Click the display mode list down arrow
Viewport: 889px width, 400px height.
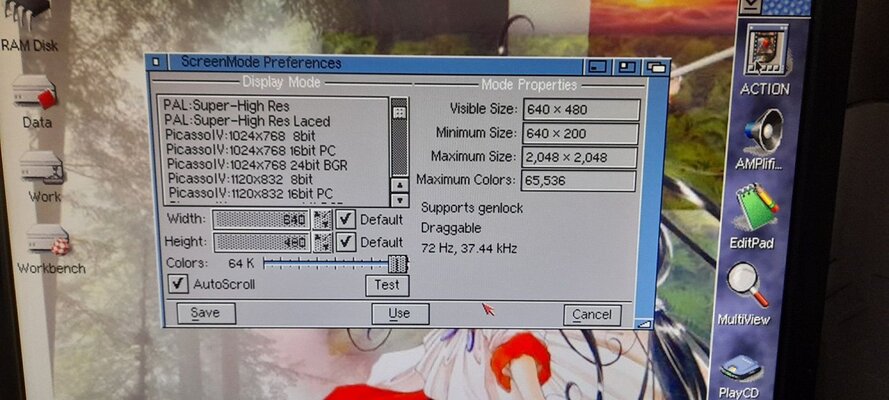tap(399, 199)
